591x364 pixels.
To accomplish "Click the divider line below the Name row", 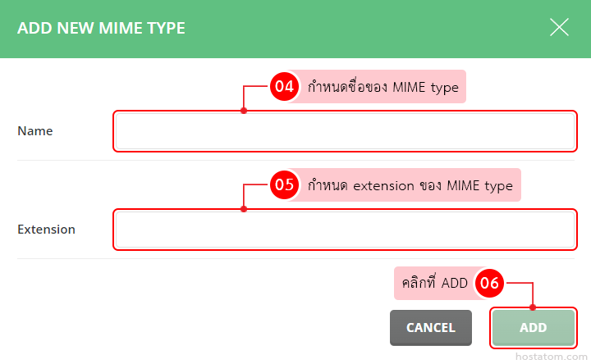I will pyautogui.click(x=295, y=160).
